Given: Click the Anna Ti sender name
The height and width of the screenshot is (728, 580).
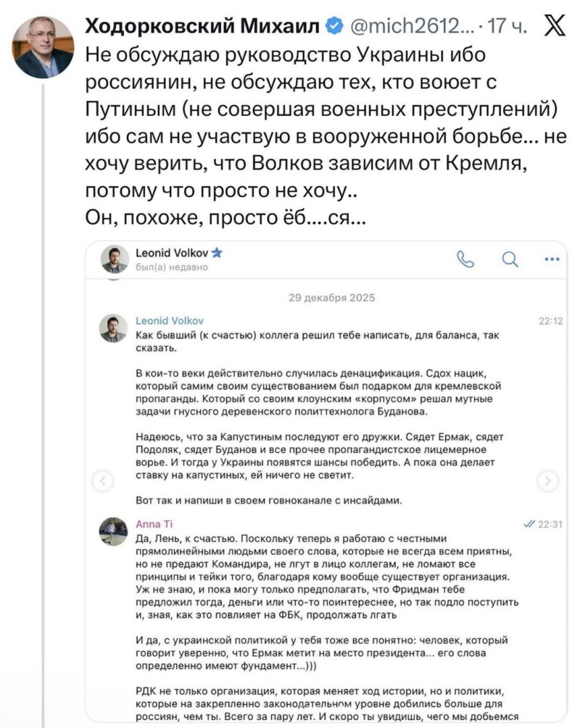Looking at the screenshot, I should point(154,523).
